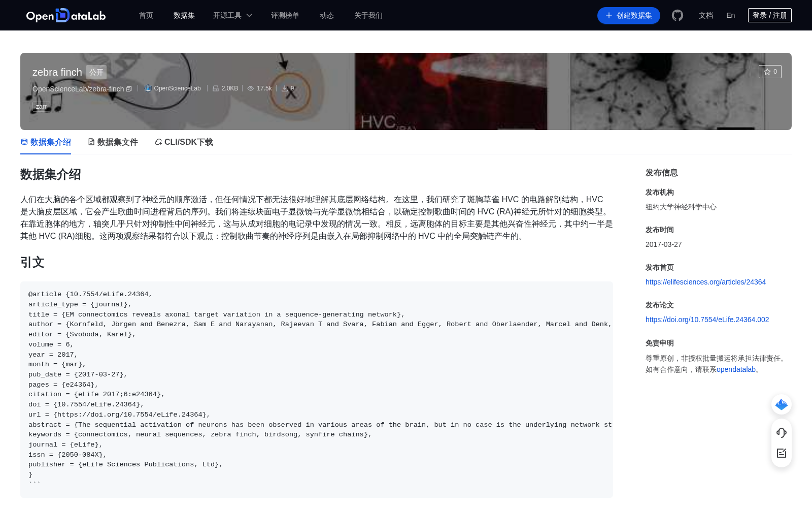The width and height of the screenshot is (812, 508).
Task: Click the download count icon
Action: [285, 88]
